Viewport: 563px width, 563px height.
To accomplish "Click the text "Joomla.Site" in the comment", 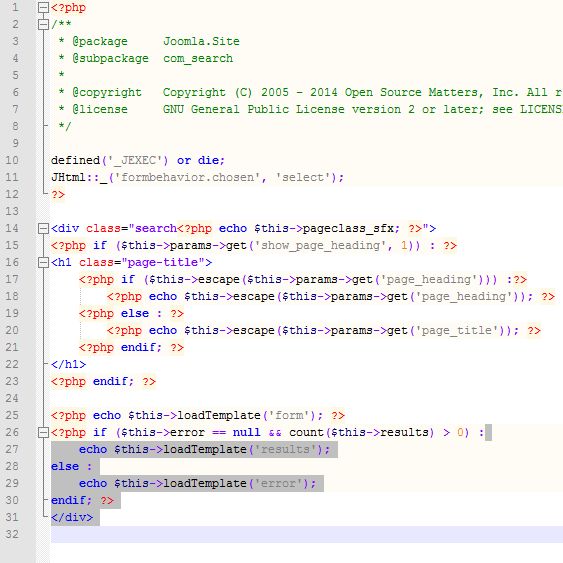I will coord(201,41).
